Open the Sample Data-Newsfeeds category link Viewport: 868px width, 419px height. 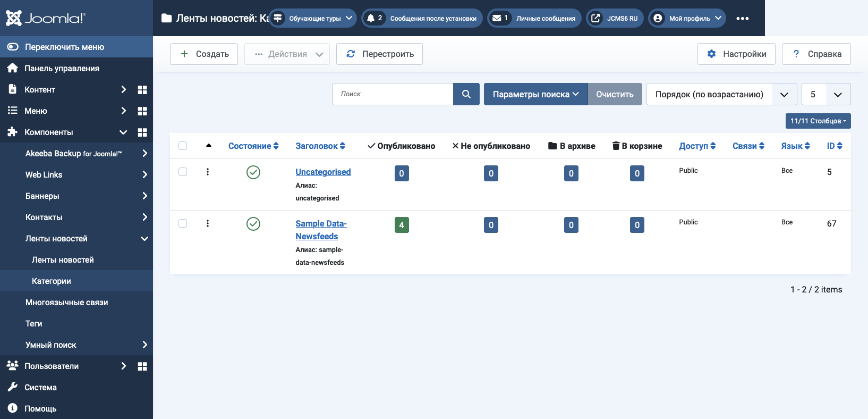click(321, 230)
